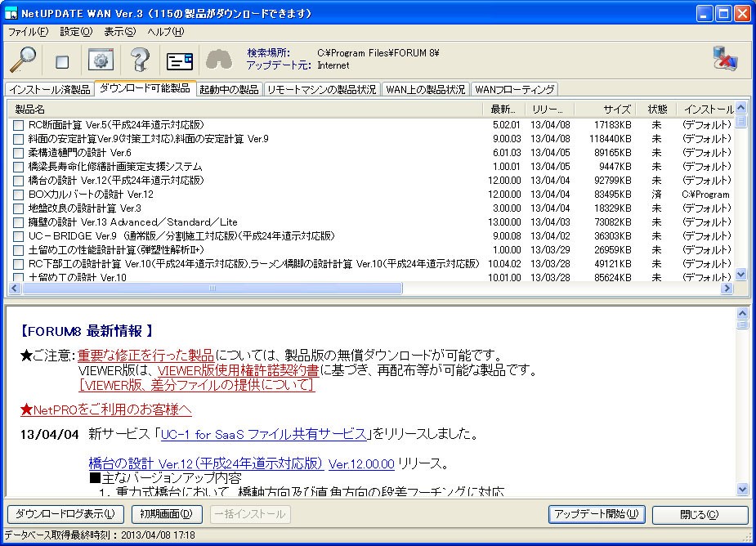The height and width of the screenshot is (546, 756).
Task: Click product list scrollbar down arrow
Action: click(741, 275)
